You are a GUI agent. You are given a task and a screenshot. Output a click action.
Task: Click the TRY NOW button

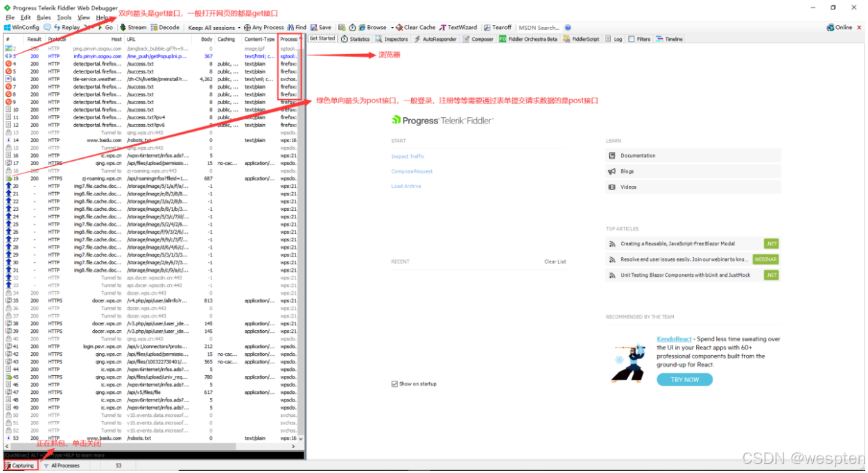click(x=684, y=379)
